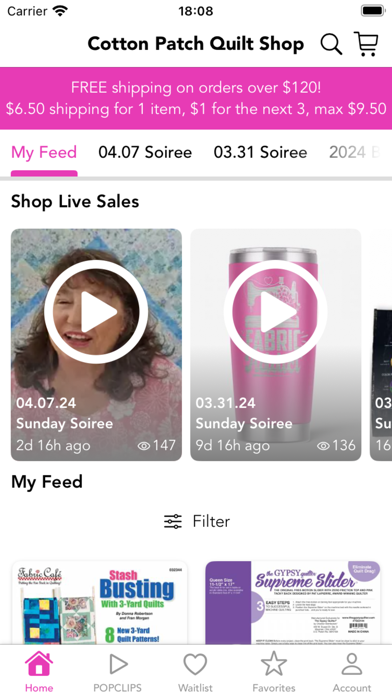Viewport: 392px width, 696px height.
Task: Open the partially visible 2024 tab
Action: coord(354,152)
